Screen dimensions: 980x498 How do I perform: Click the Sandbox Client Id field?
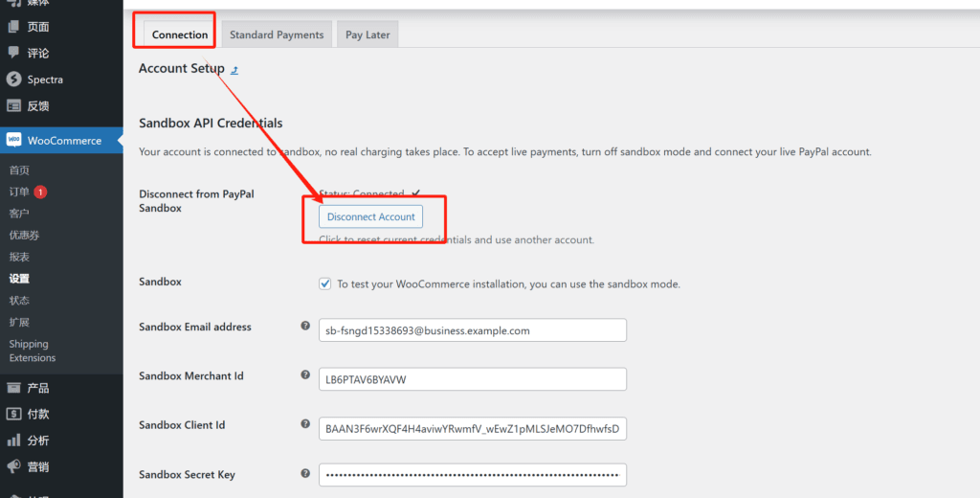pos(473,428)
